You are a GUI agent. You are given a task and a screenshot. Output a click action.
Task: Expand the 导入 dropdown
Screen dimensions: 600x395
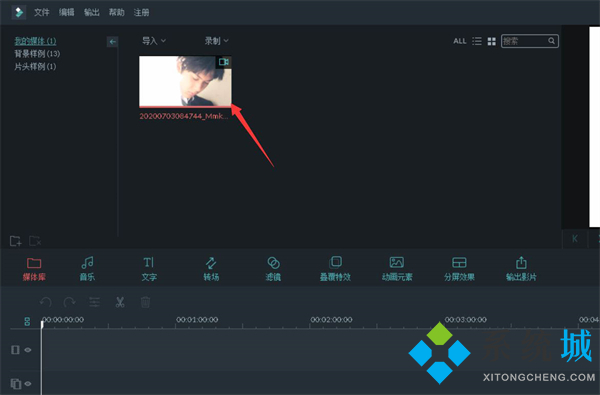154,41
